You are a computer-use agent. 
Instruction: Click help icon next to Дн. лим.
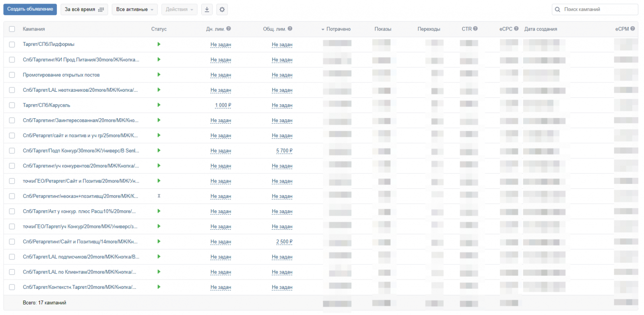coord(229,29)
